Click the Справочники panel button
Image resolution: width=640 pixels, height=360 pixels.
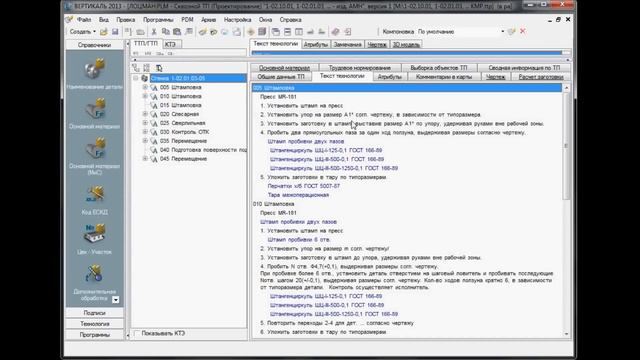(94, 45)
